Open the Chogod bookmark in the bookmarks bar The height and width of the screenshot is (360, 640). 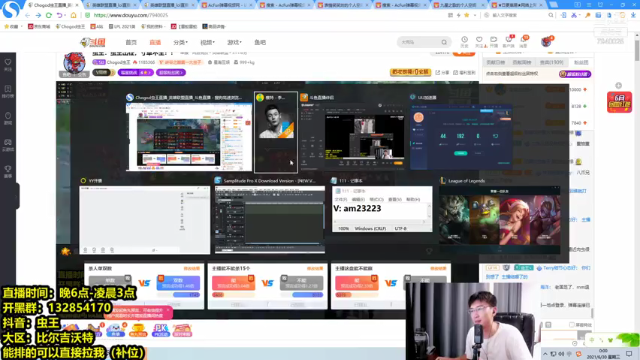click(x=70, y=27)
